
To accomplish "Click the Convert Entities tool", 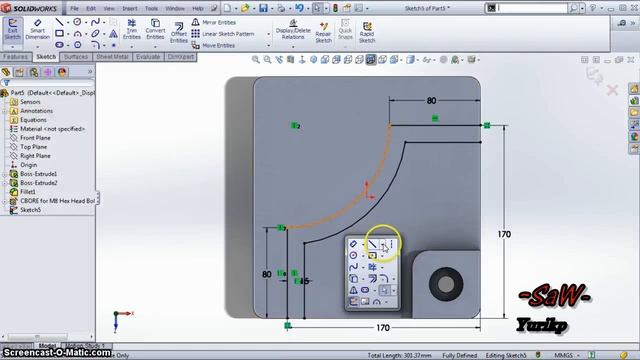I will [x=155, y=29].
